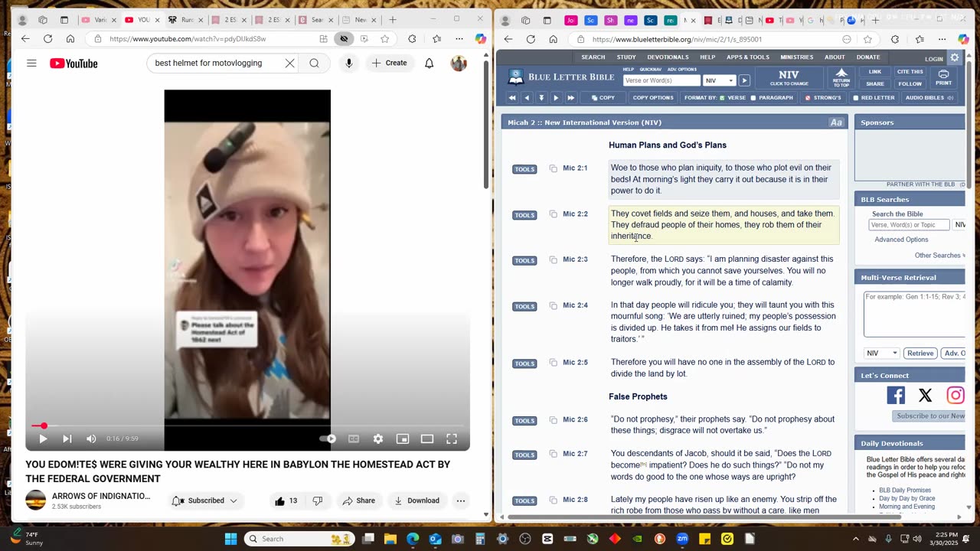Clear the YouTube search text
Screen dimensions: 980x551
click(289, 64)
